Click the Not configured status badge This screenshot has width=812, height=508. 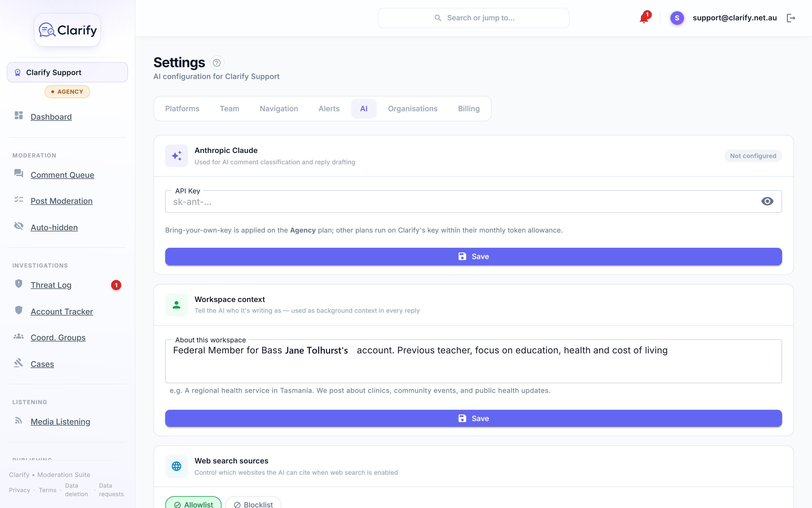click(x=753, y=156)
